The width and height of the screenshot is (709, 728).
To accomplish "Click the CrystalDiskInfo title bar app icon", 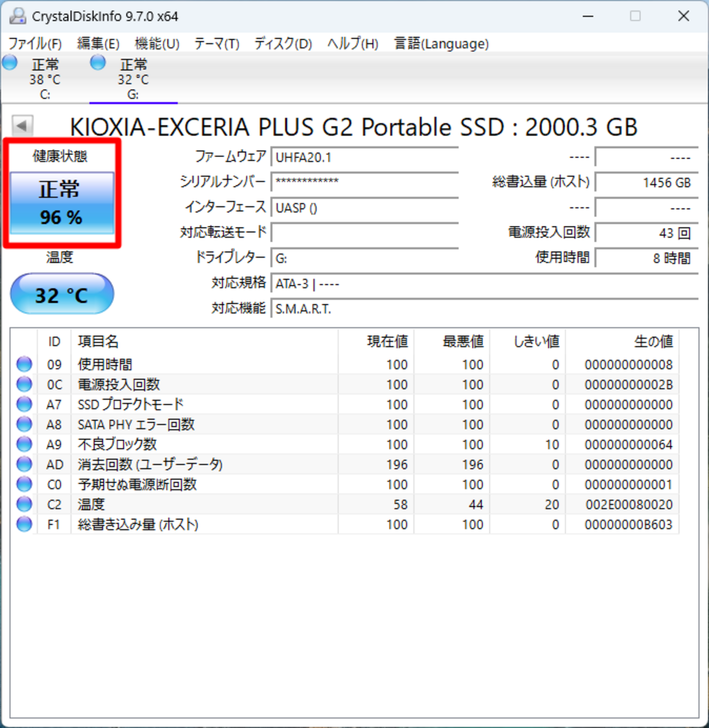I will tap(17, 16).
